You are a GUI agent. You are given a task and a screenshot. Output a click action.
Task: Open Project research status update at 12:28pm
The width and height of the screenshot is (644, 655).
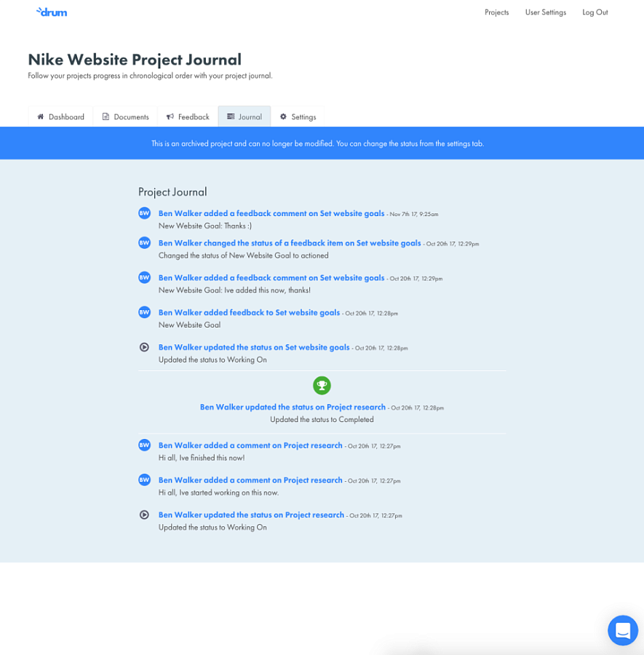pyautogui.click(x=293, y=407)
